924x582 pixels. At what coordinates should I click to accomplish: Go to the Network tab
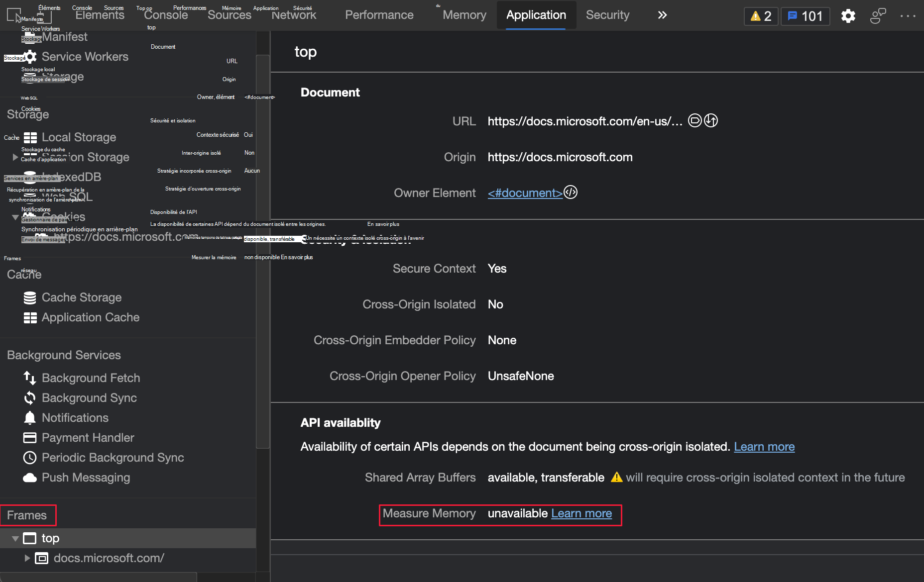click(x=294, y=15)
